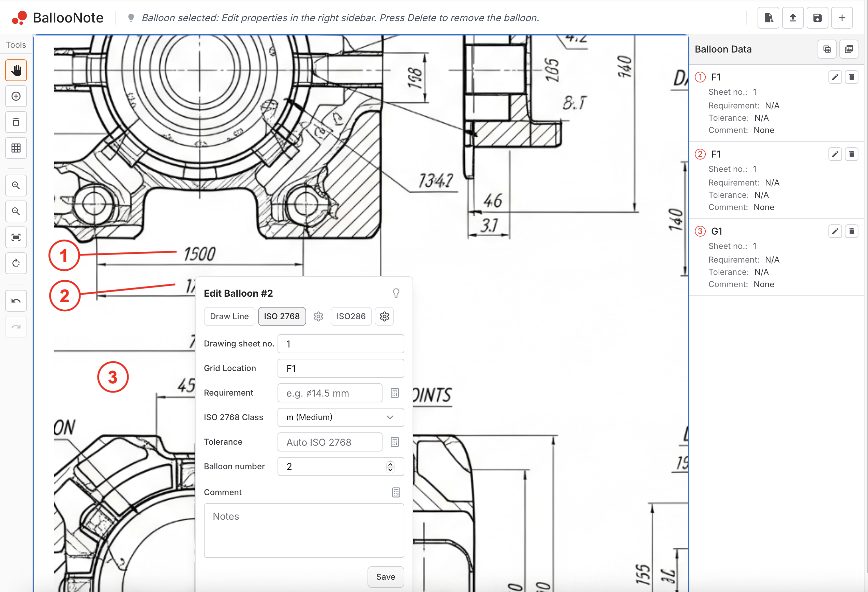Screen dimensions: 868x592
Task: Click the 'Edit Balloon #2' title
Action: 238,294
